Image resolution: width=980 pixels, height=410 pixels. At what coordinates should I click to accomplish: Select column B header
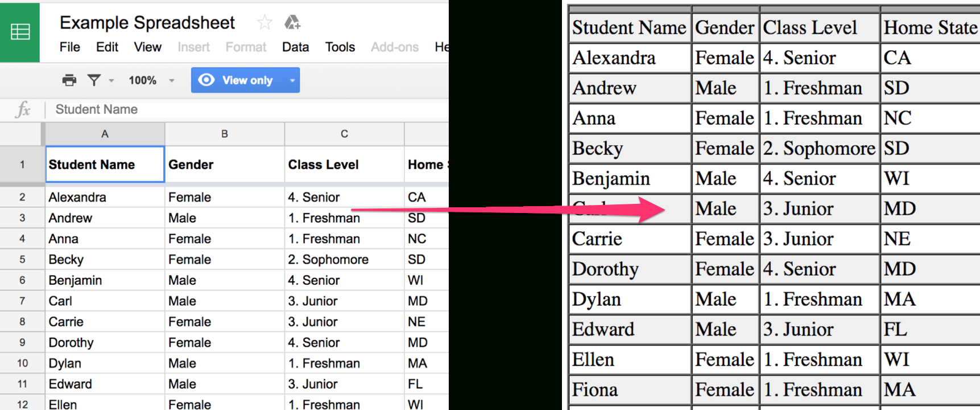(224, 134)
